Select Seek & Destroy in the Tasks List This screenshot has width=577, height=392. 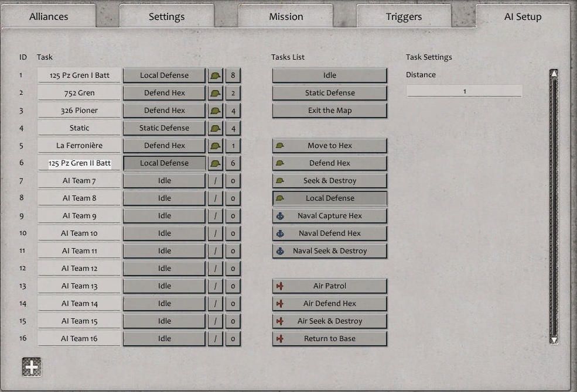click(x=329, y=180)
